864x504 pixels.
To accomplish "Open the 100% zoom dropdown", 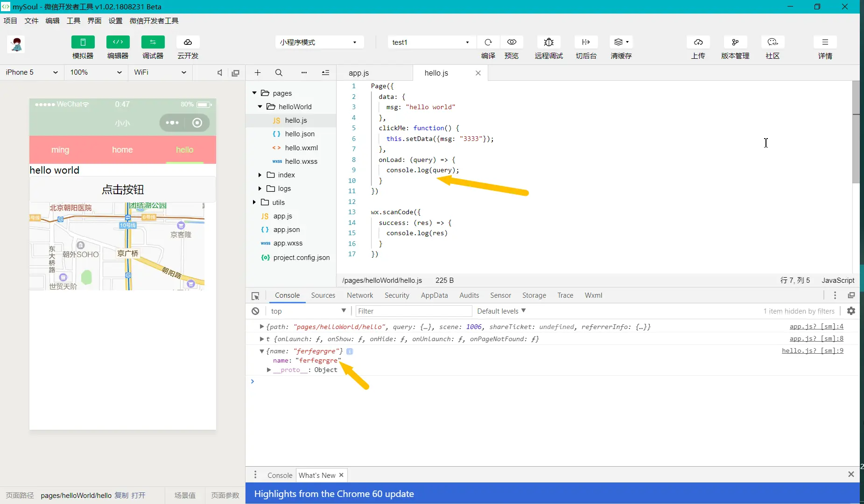I will pos(96,72).
